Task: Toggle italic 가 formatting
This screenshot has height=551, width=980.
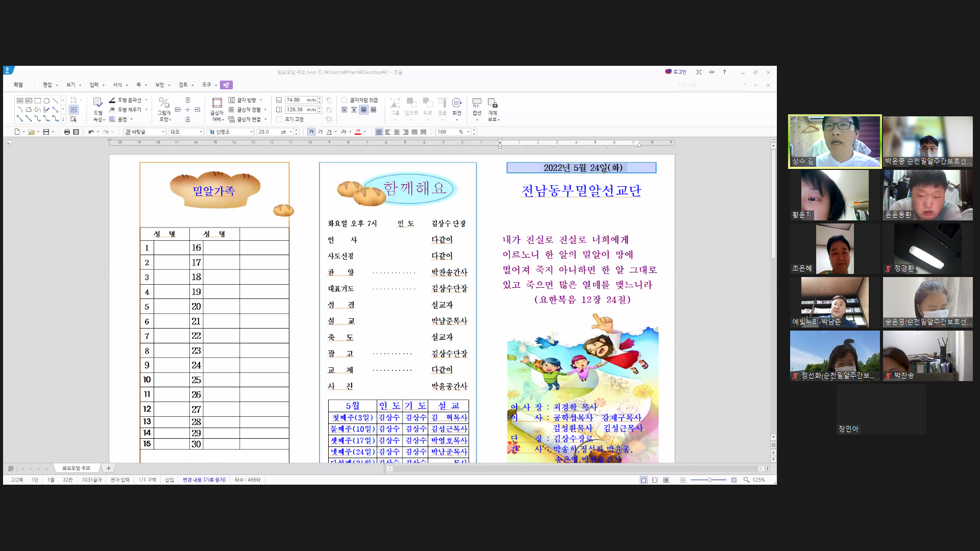Action: [321, 132]
